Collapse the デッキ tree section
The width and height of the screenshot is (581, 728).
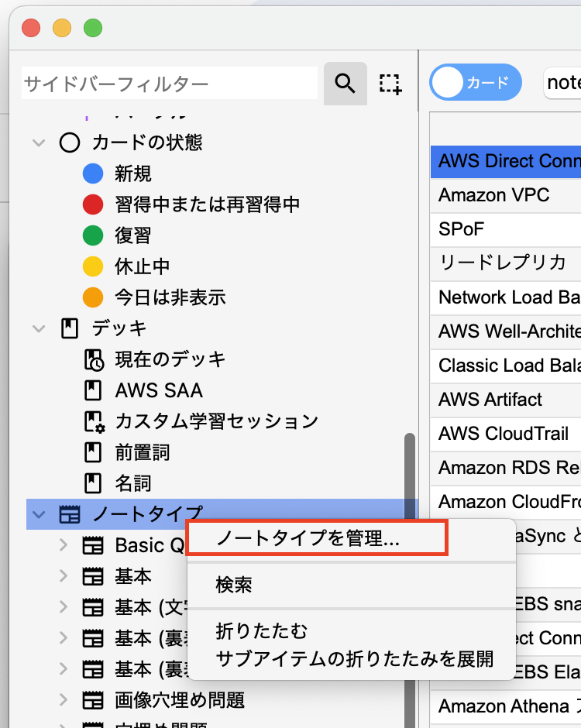[x=38, y=328]
